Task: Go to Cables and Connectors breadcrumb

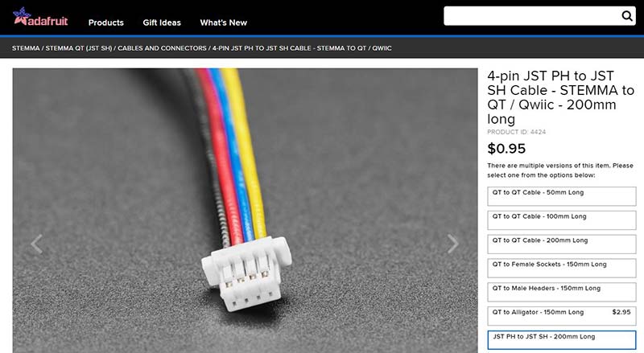Action: pyautogui.click(x=163, y=48)
